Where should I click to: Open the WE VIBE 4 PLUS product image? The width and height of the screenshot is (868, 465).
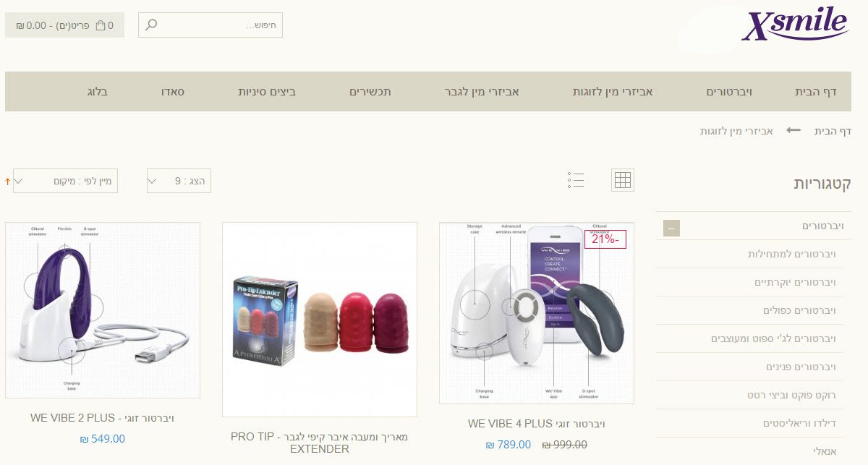tap(537, 312)
